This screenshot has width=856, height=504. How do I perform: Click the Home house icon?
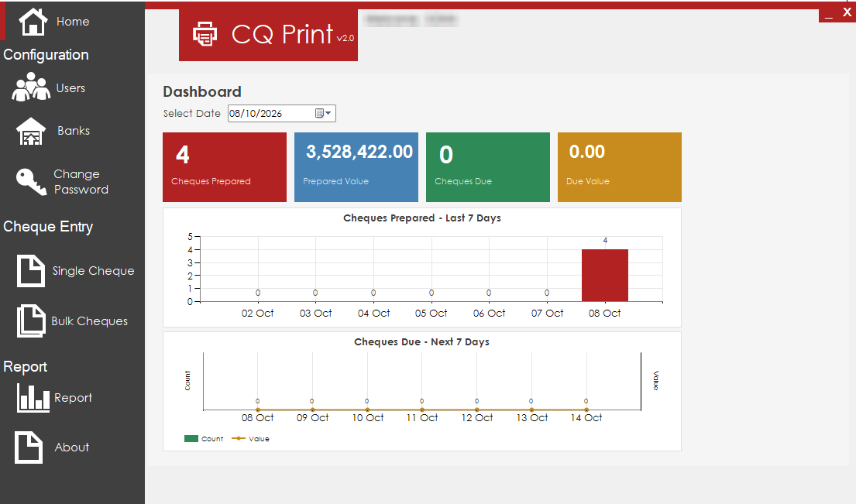(x=33, y=22)
